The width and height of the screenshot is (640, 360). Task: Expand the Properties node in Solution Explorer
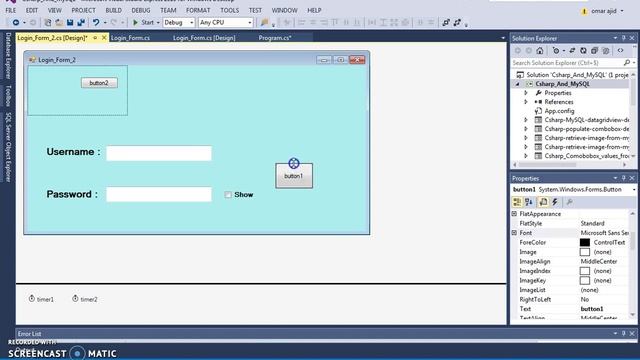[x=526, y=93]
